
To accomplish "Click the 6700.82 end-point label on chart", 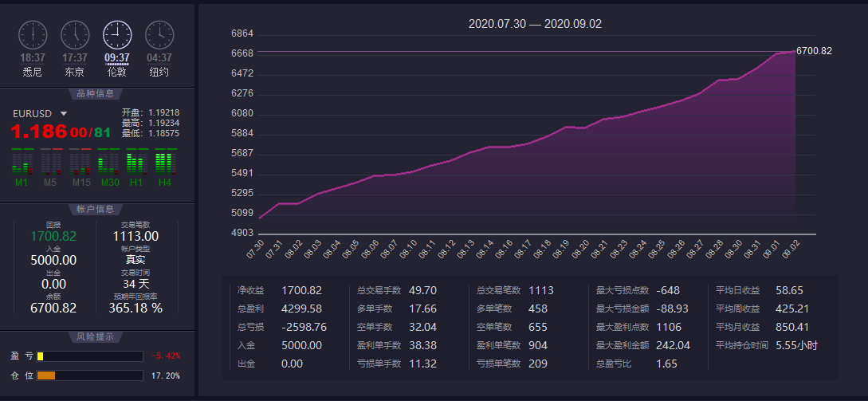I will [814, 51].
